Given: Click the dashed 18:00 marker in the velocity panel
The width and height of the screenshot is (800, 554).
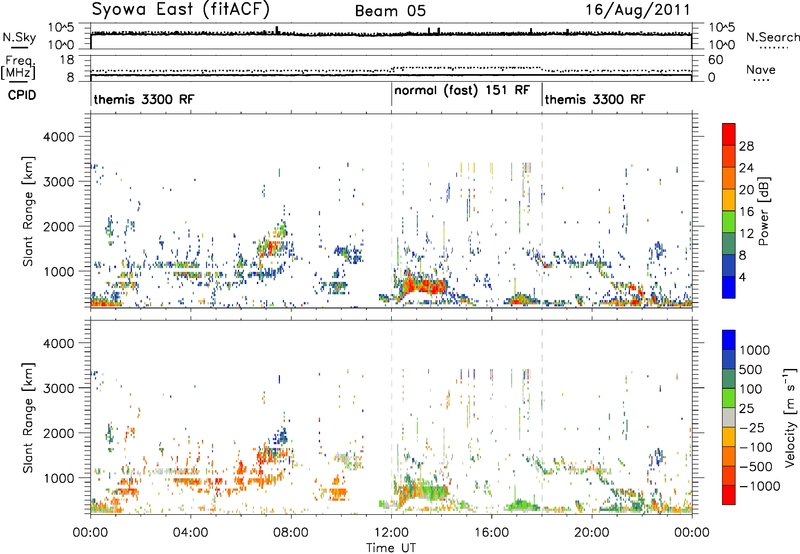Looking at the screenshot, I should click(542, 416).
